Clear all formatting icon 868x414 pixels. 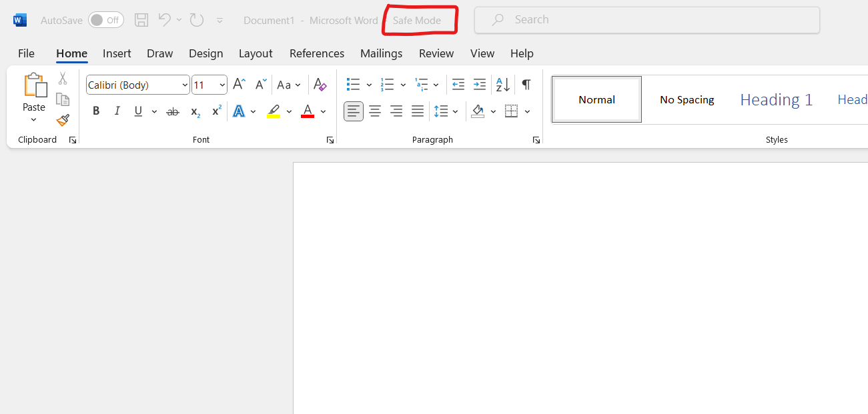[320, 85]
